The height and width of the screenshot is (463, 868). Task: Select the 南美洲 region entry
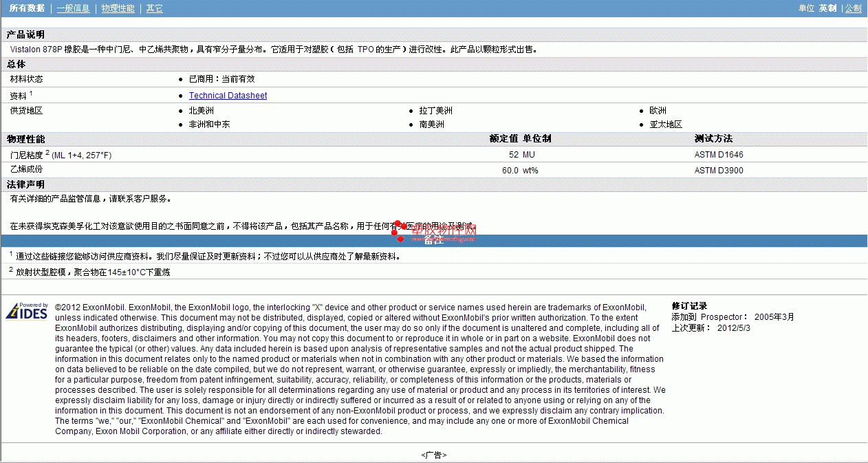432,125
